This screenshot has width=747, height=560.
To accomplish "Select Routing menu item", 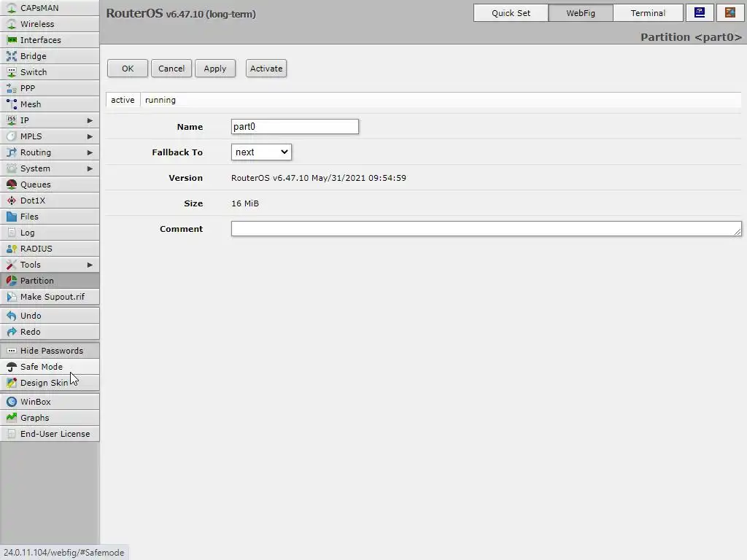I will coord(50,152).
